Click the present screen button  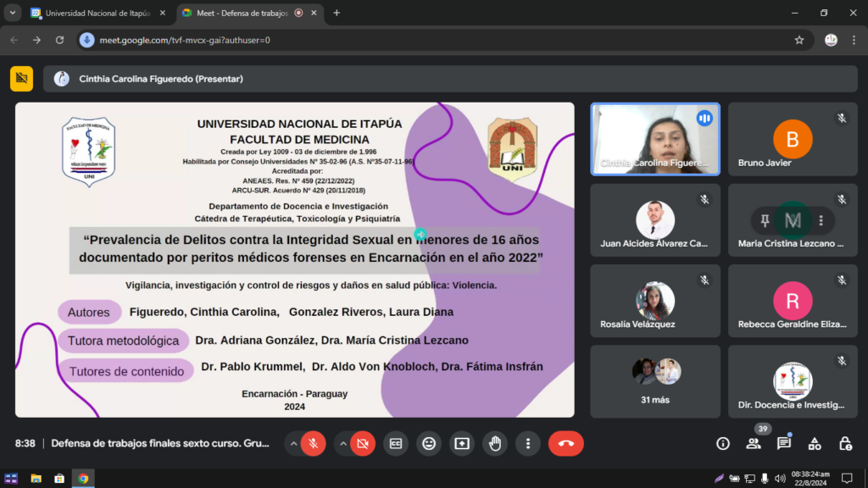(x=462, y=443)
